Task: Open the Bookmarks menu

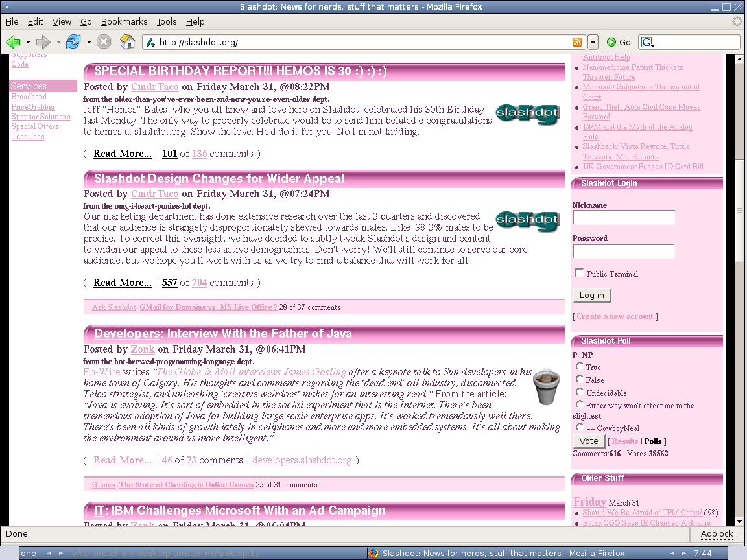Action: coord(124,21)
